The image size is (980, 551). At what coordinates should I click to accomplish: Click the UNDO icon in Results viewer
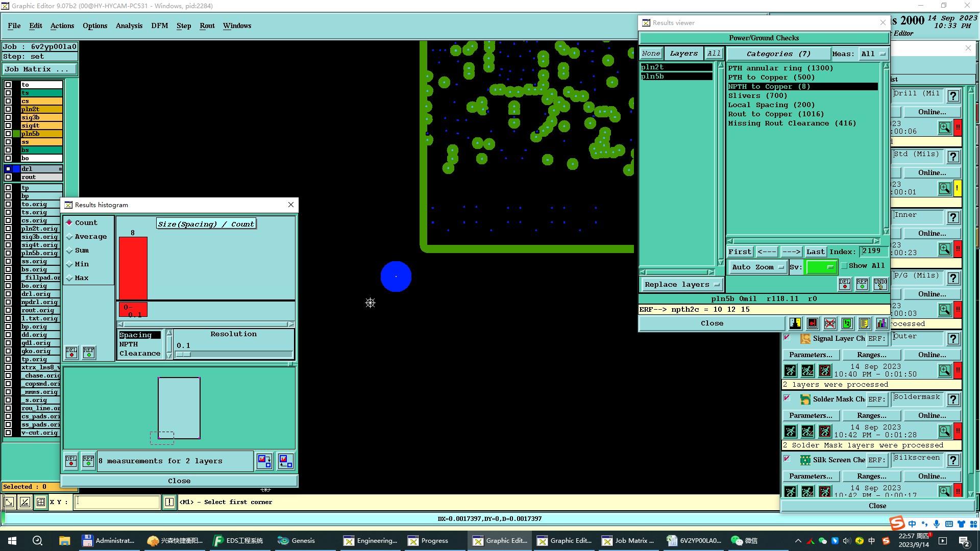pos(880,284)
